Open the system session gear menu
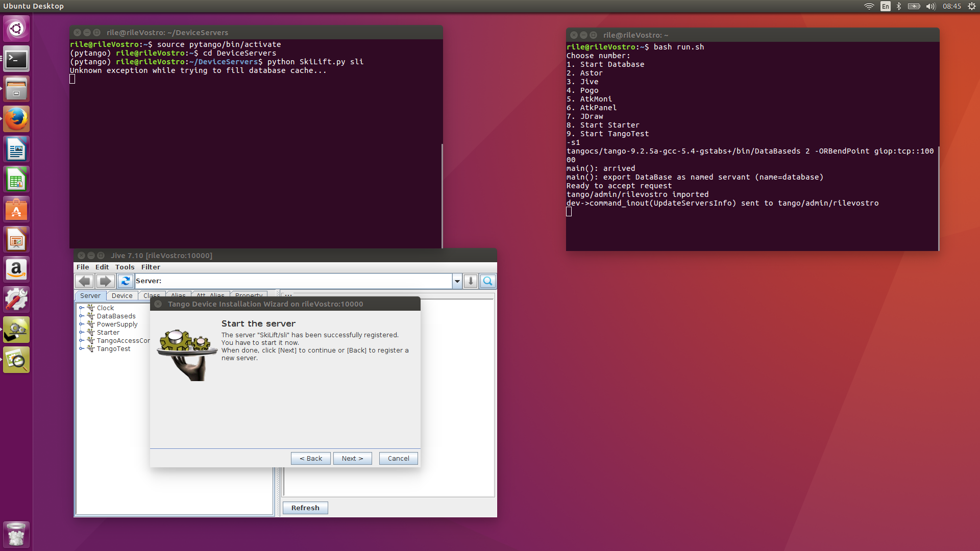Screen dimensions: 980x551 pos(972,6)
